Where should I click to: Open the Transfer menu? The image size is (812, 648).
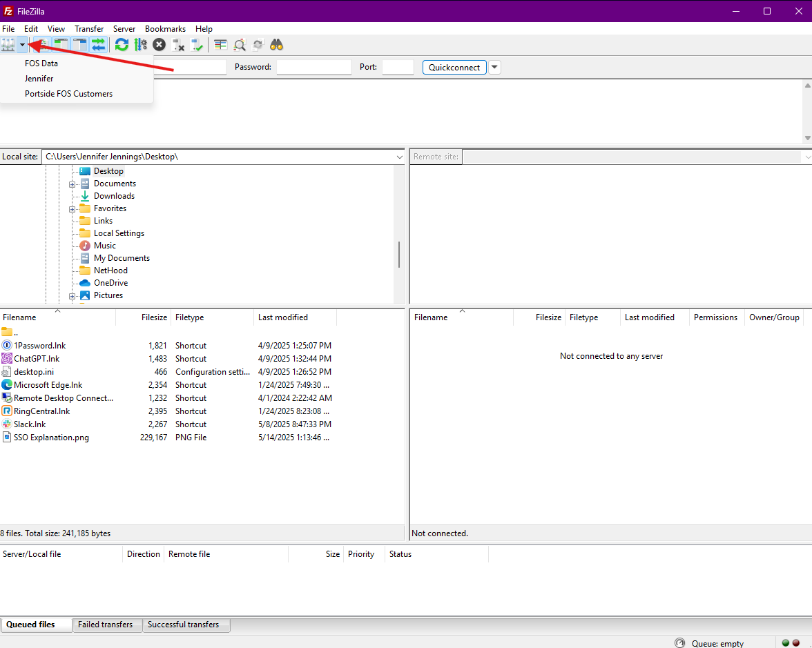89,29
